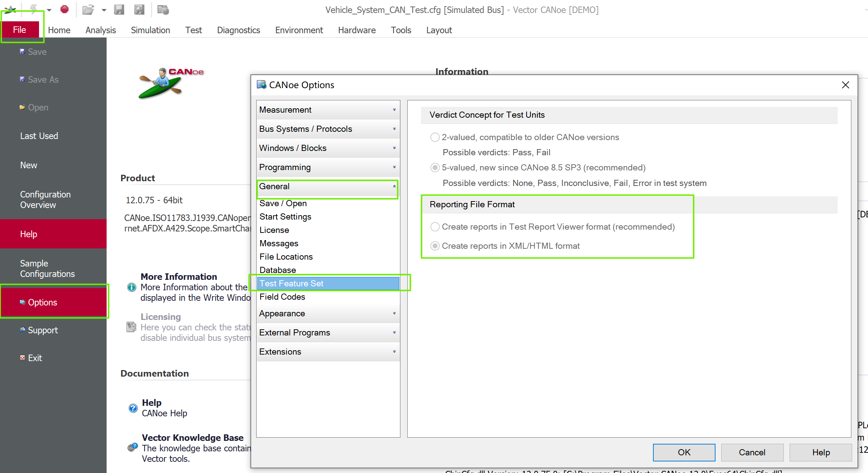
Task: Select Test Report Viewer format option
Action: pos(435,227)
